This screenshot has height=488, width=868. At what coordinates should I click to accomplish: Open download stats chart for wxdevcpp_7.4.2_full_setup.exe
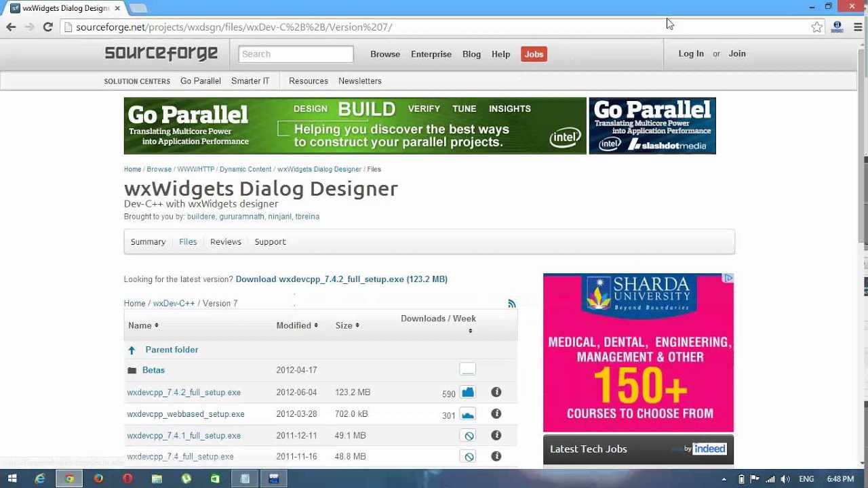467,392
